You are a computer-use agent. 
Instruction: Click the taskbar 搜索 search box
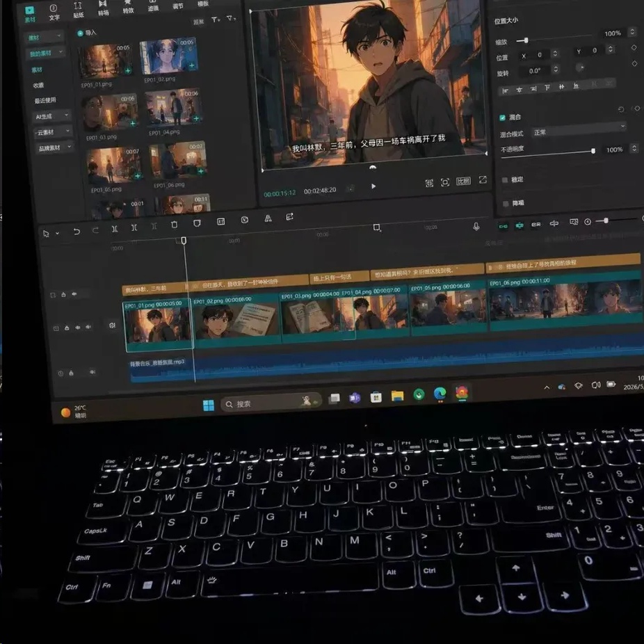[x=271, y=403]
